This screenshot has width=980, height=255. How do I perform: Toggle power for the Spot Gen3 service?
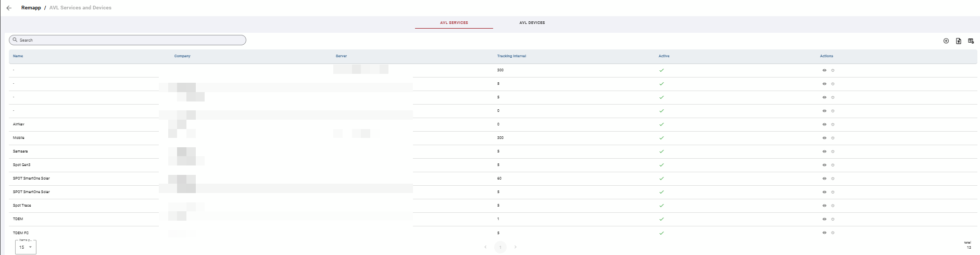[833, 165]
